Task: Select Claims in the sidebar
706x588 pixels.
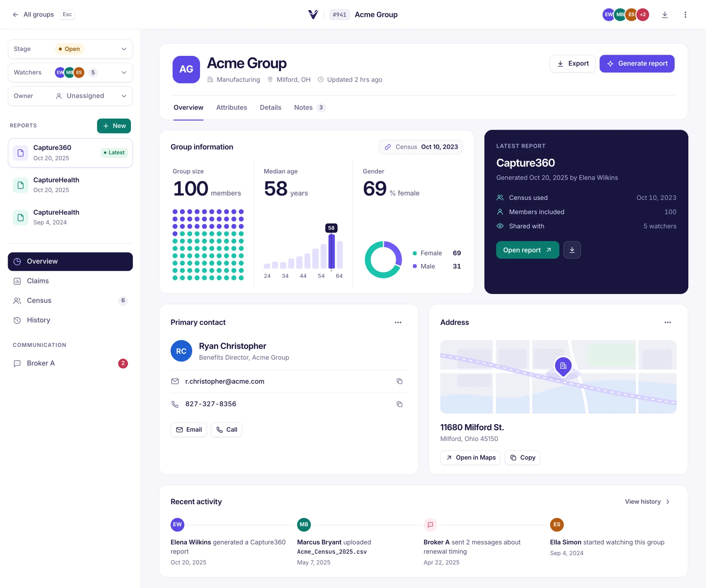Action: point(70,281)
